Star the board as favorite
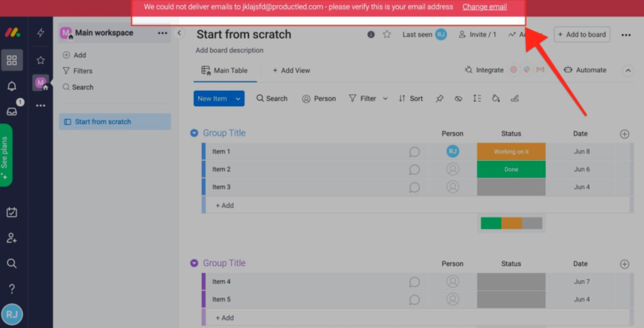Screen dimensions: 644x328 [x=387, y=35]
